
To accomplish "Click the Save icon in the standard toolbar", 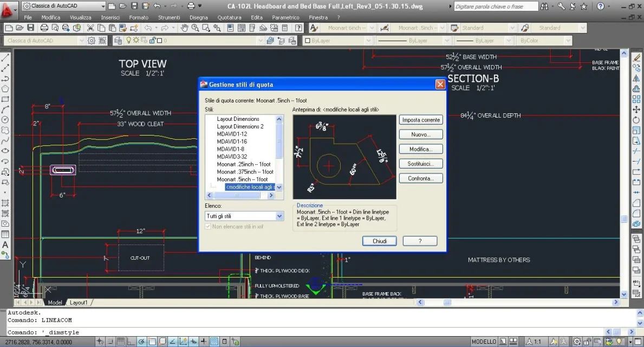I will 30,28.
